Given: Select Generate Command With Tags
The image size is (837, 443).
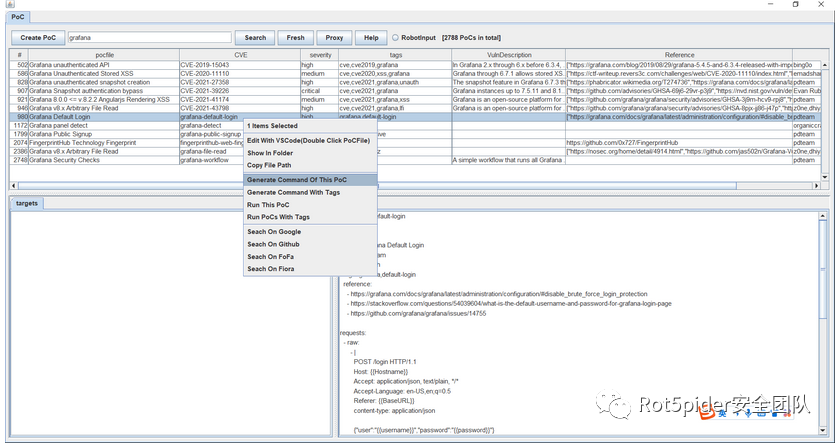Looking at the screenshot, I should tap(309, 192).
